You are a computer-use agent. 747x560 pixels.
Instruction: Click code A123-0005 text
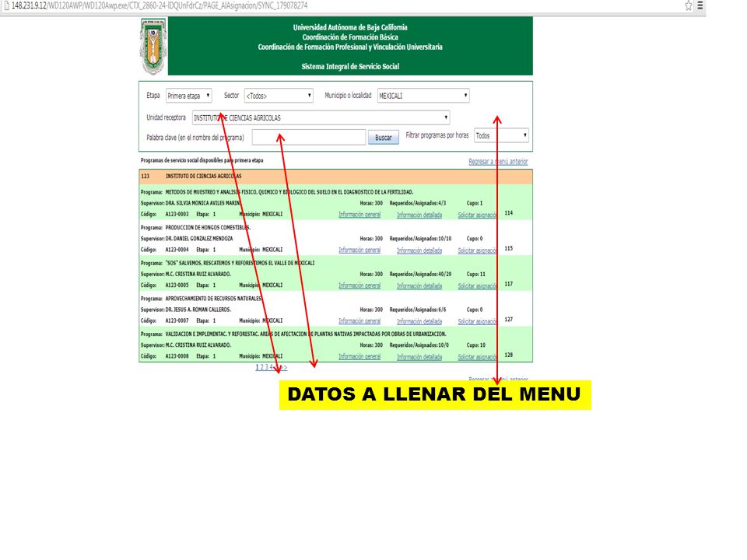tap(177, 285)
